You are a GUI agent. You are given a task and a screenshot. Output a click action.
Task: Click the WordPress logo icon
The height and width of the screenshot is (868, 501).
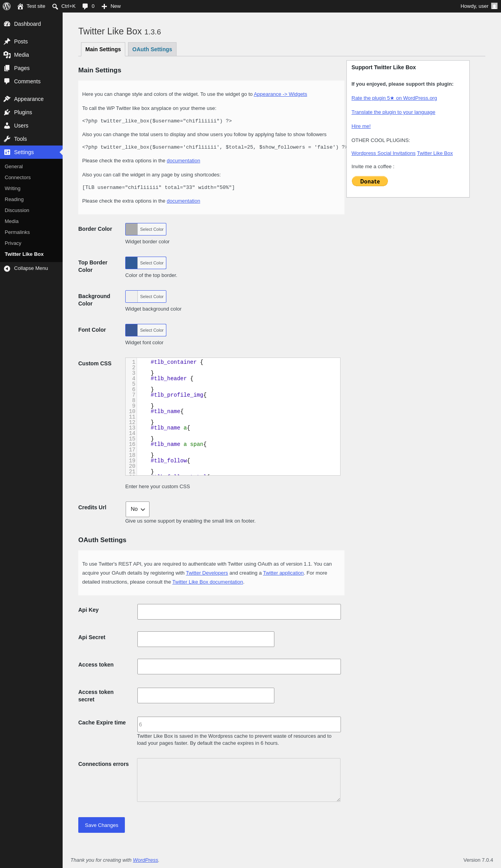(x=7, y=6)
